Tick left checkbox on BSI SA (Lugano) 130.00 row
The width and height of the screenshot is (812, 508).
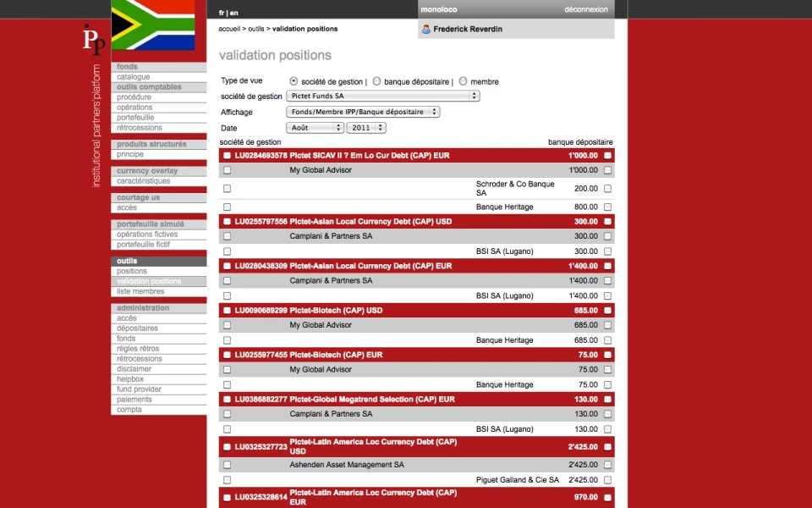tap(227, 429)
